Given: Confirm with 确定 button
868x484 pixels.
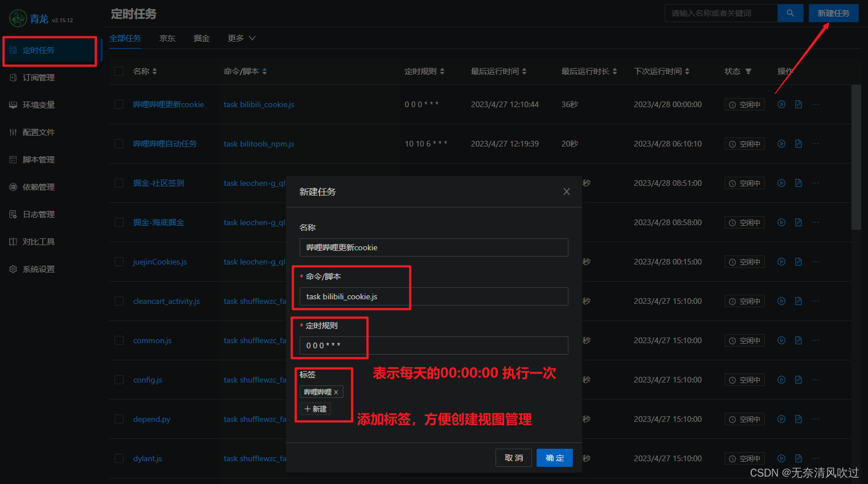Looking at the screenshot, I should click(x=555, y=458).
